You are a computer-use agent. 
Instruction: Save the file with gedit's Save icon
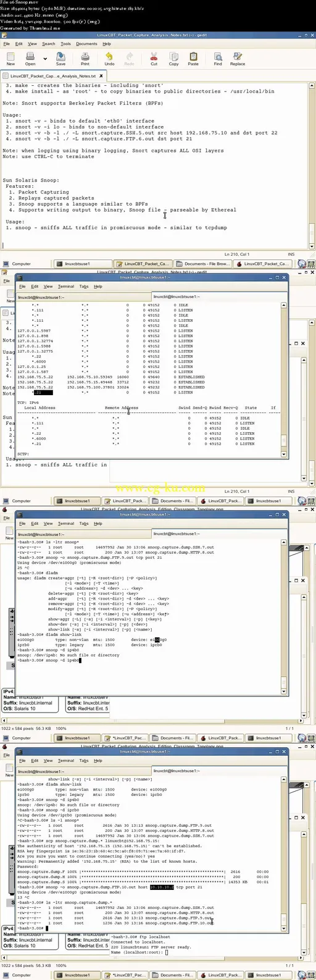pos(60,59)
